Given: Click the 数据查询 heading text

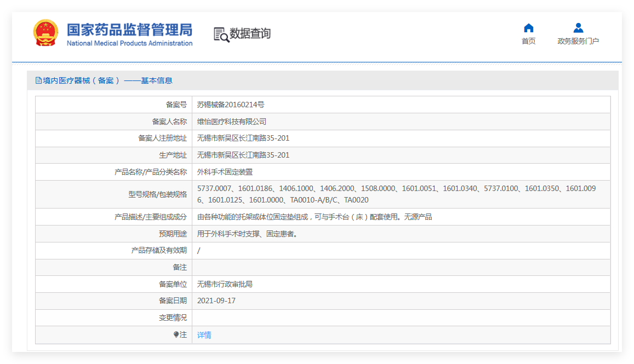Looking at the screenshot, I should click(250, 33).
